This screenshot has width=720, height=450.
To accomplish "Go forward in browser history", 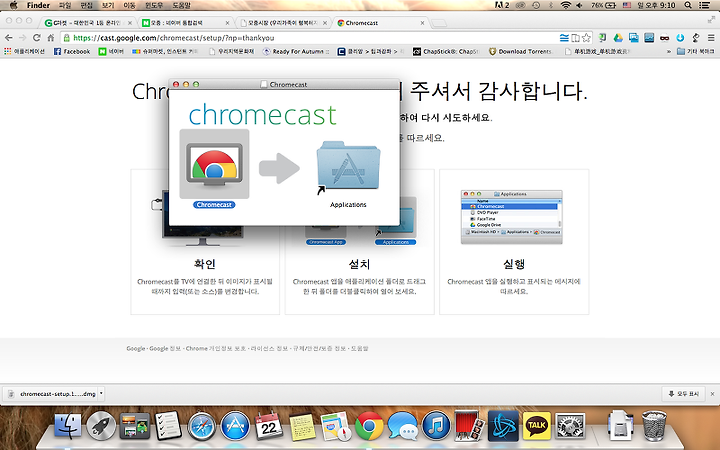I will pyautogui.click(x=22, y=38).
